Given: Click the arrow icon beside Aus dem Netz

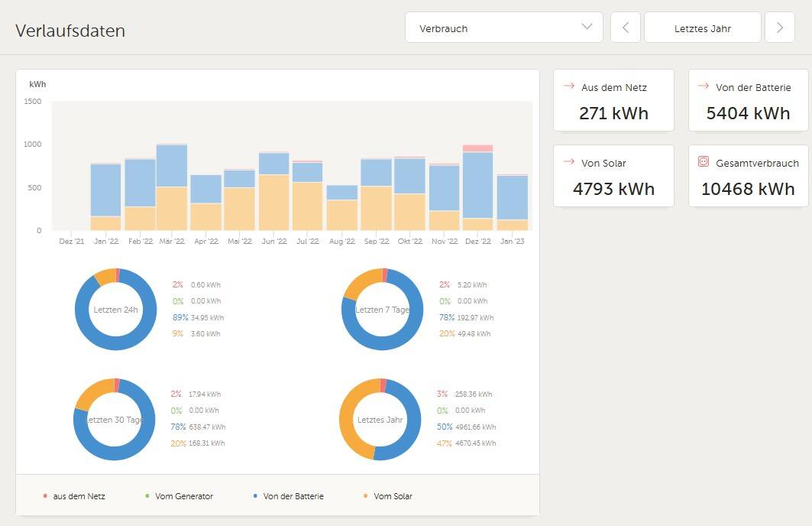Looking at the screenshot, I should (x=568, y=86).
